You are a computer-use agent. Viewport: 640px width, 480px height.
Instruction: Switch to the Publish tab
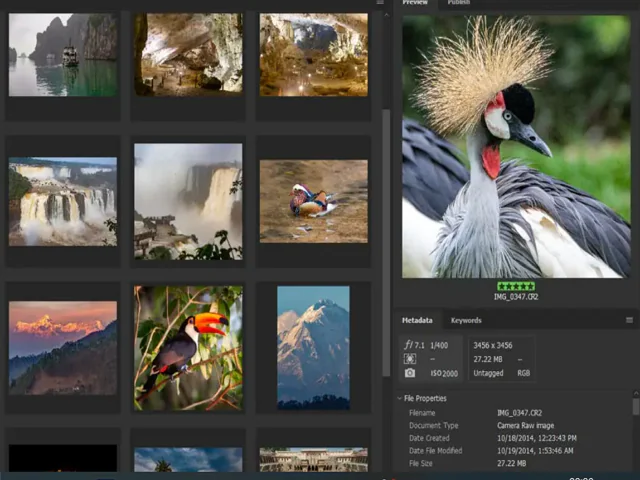(460, 3)
